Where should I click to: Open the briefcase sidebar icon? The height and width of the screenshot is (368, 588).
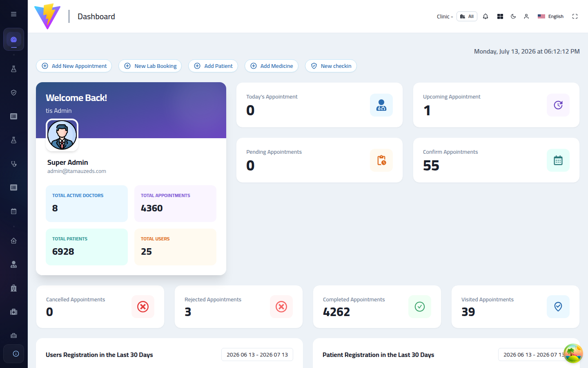[13, 336]
